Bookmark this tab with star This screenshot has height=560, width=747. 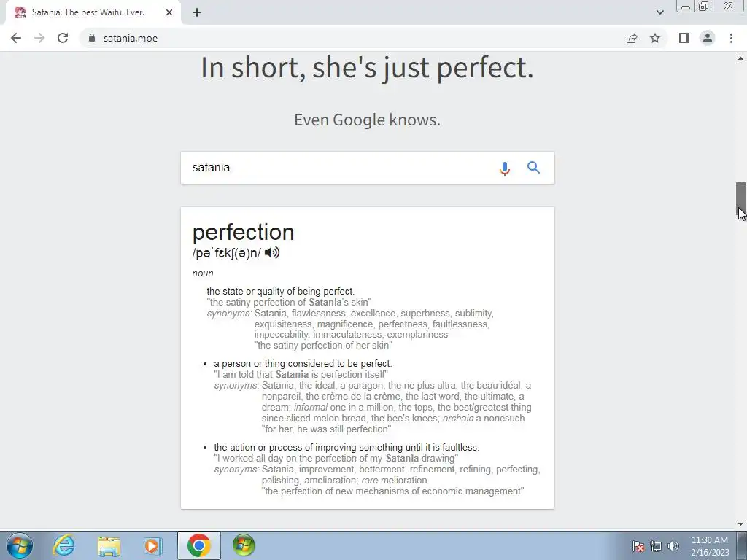(x=655, y=38)
